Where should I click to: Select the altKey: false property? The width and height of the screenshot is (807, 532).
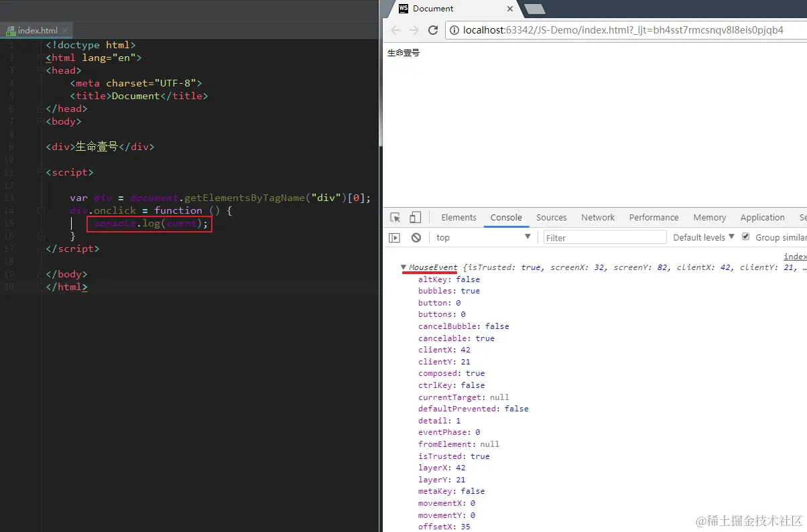point(449,279)
